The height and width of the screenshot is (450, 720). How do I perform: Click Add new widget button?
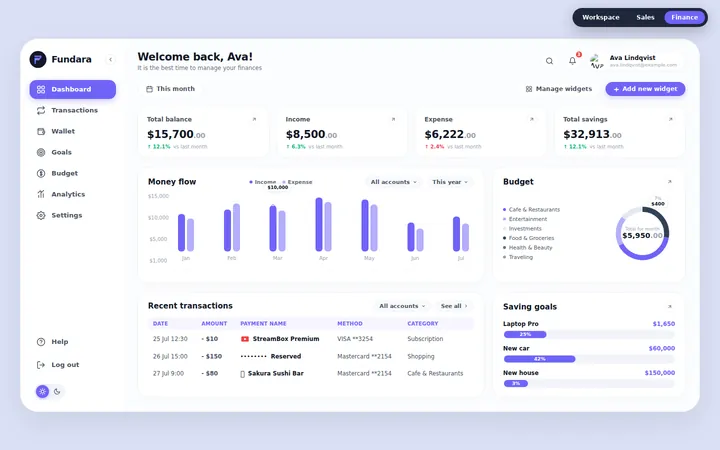click(x=645, y=89)
